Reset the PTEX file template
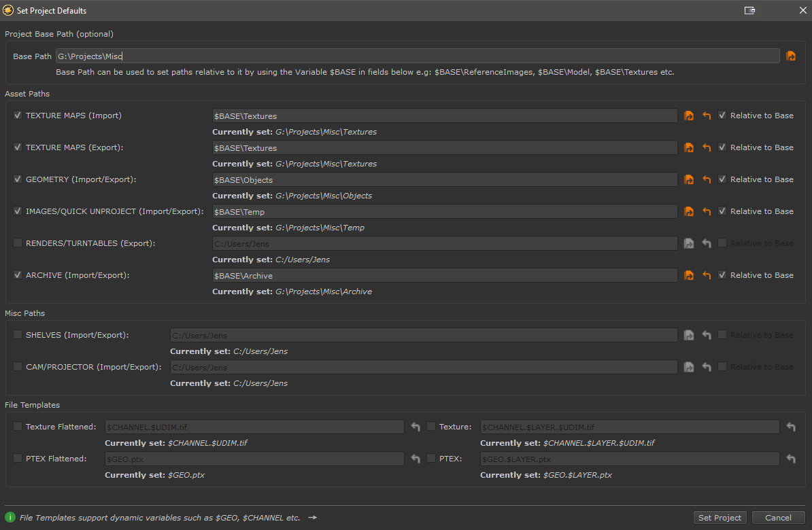The height and width of the screenshot is (530, 812). [791, 459]
